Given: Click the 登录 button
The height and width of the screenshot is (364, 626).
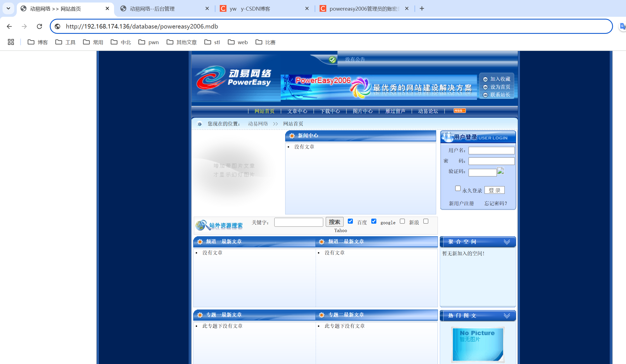Looking at the screenshot, I should (x=495, y=190).
